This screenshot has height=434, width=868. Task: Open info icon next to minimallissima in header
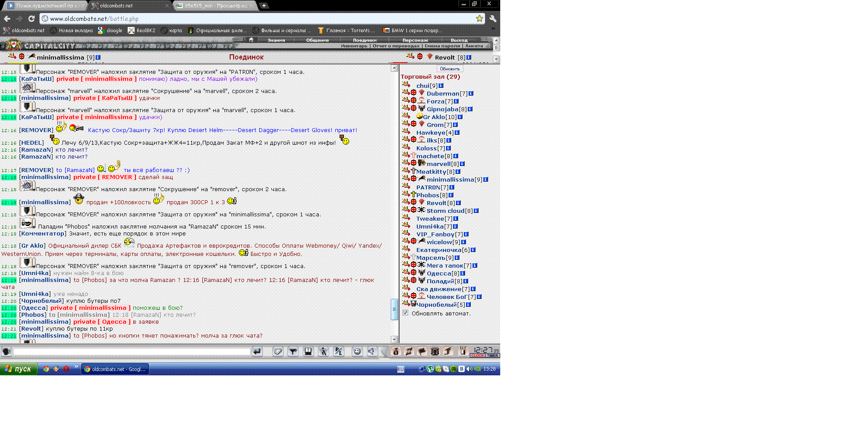click(x=98, y=57)
